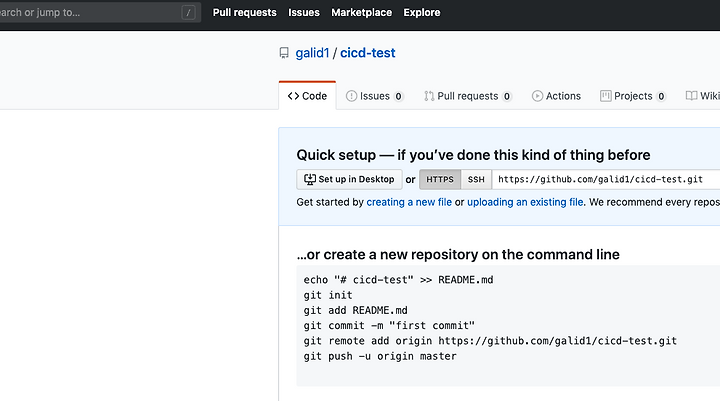Screen dimensions: 720x401
Task: Select SSH clone protocol
Action: click(x=476, y=179)
